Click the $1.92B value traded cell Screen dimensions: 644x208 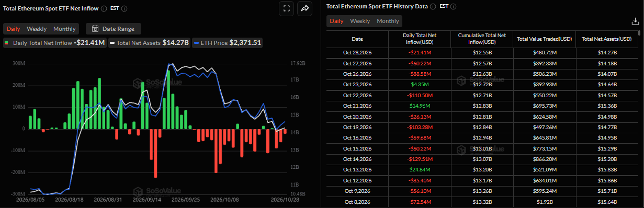pos(544,202)
